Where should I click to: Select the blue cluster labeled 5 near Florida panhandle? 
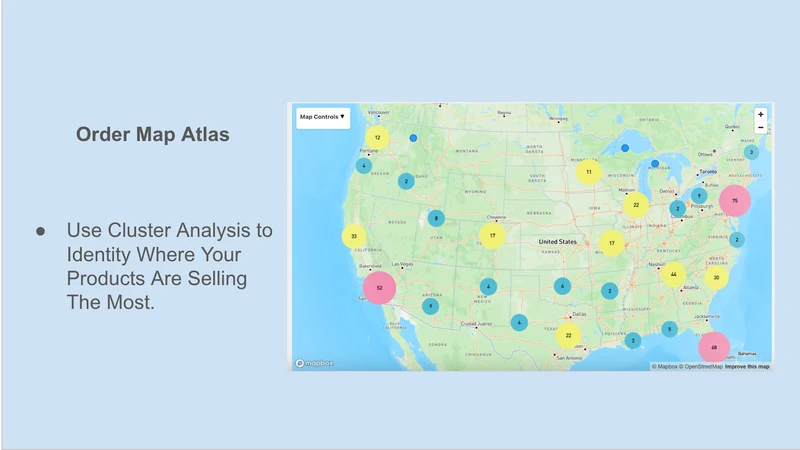coord(669,329)
